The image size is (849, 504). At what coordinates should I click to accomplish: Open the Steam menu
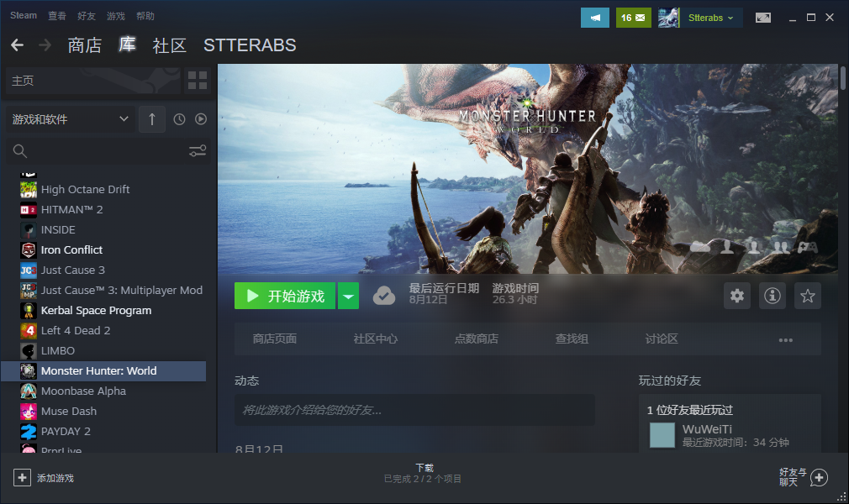pyautogui.click(x=24, y=16)
